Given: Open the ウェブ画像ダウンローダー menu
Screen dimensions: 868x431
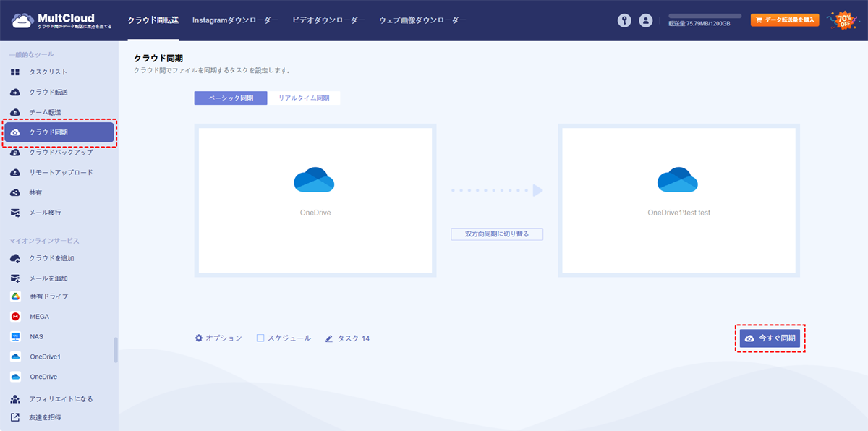Looking at the screenshot, I should [422, 21].
